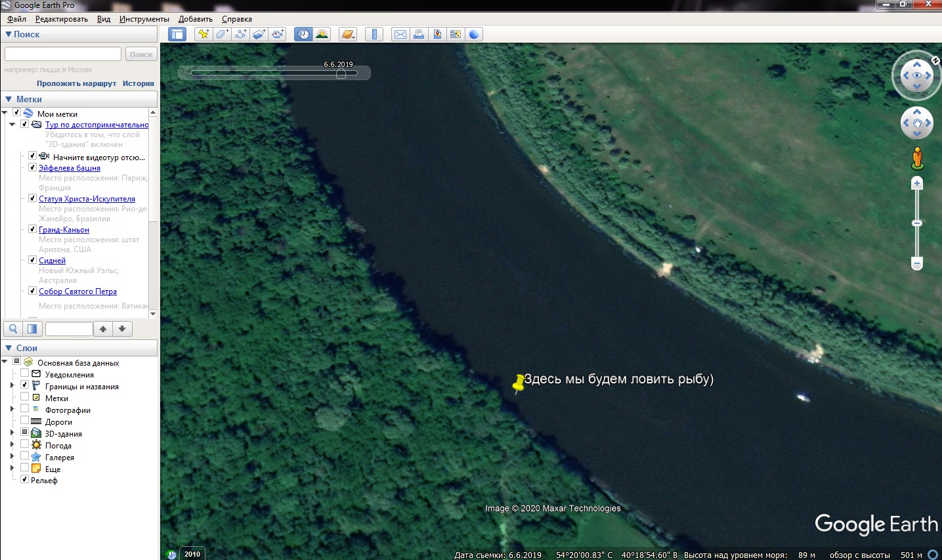Click the look-around eye joystick
942x560 pixels.
click(917, 75)
